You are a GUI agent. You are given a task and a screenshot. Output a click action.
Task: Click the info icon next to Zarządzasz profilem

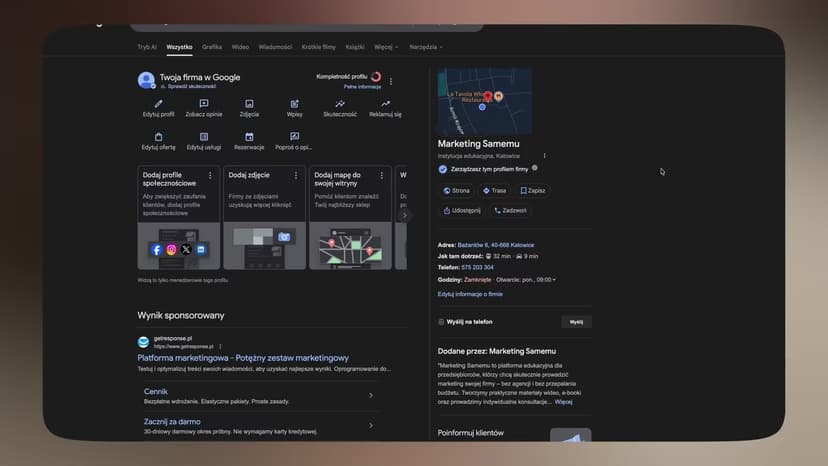pyautogui.click(x=534, y=168)
